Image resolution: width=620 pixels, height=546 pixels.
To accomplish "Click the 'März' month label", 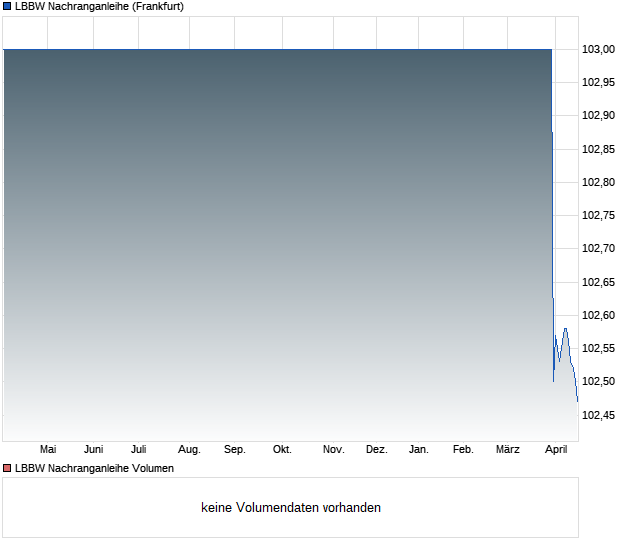I will coord(508,450).
